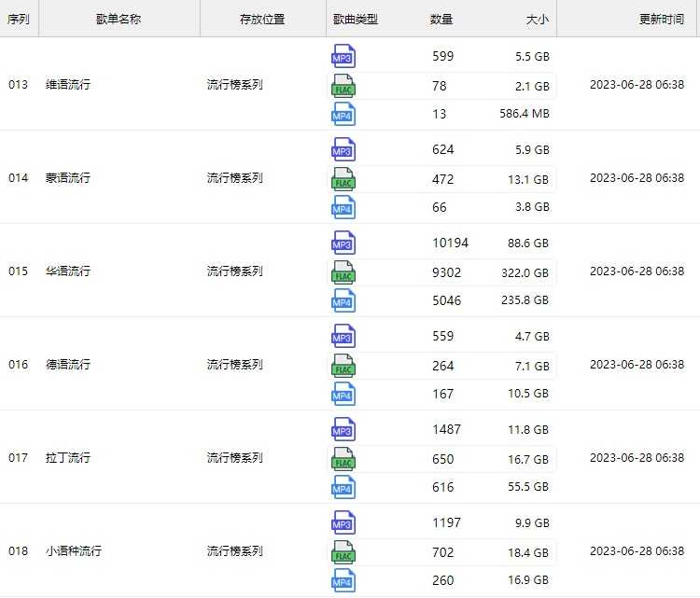The height and width of the screenshot is (598, 700).
Task: Click sequence number 015
Action: pos(19,271)
